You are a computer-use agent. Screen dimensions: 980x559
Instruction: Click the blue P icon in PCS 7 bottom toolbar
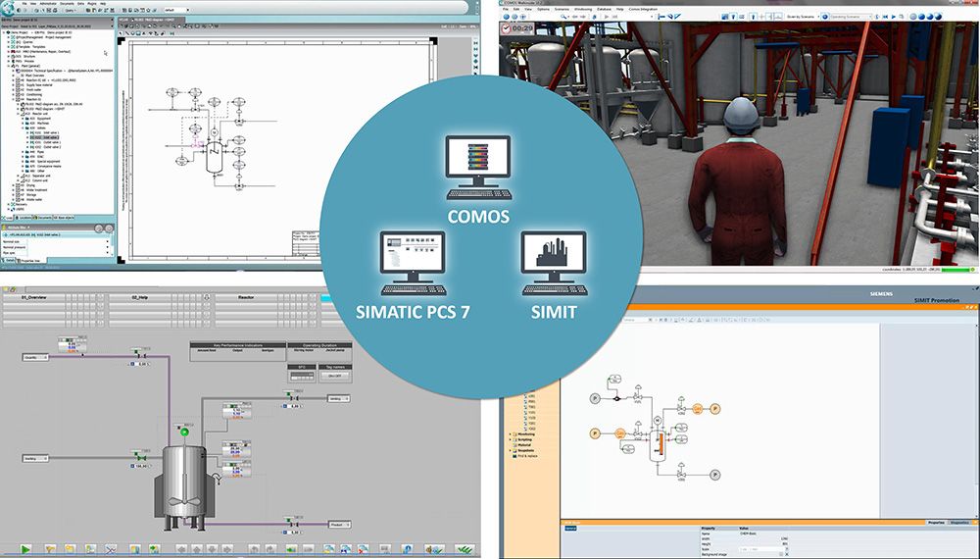(x=408, y=549)
